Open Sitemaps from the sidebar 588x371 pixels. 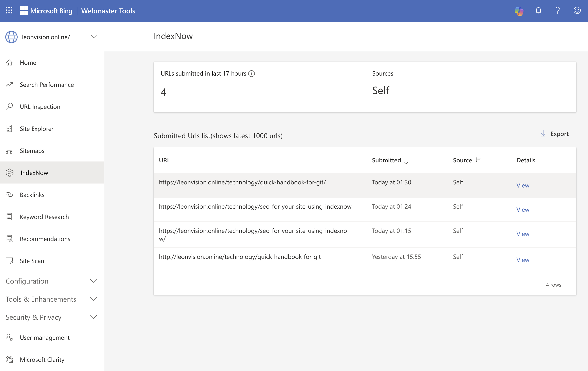[x=32, y=150]
